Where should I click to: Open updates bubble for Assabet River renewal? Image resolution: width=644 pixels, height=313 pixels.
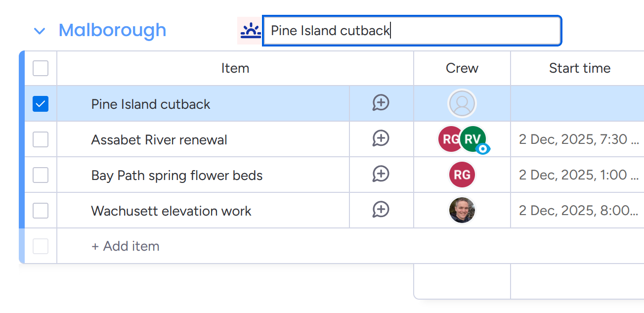pos(381,139)
